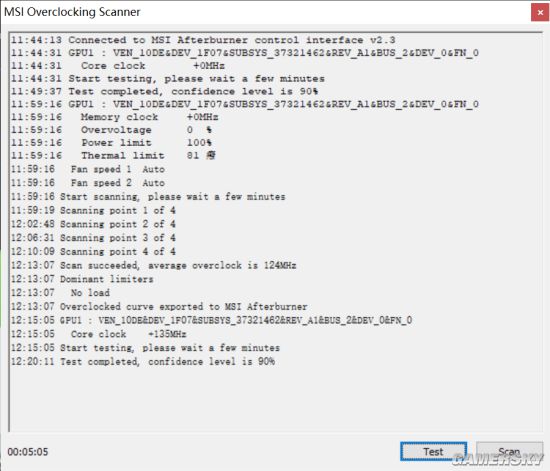
Task: Click the MSI Overclocking Scanner title bar
Action: point(265,12)
